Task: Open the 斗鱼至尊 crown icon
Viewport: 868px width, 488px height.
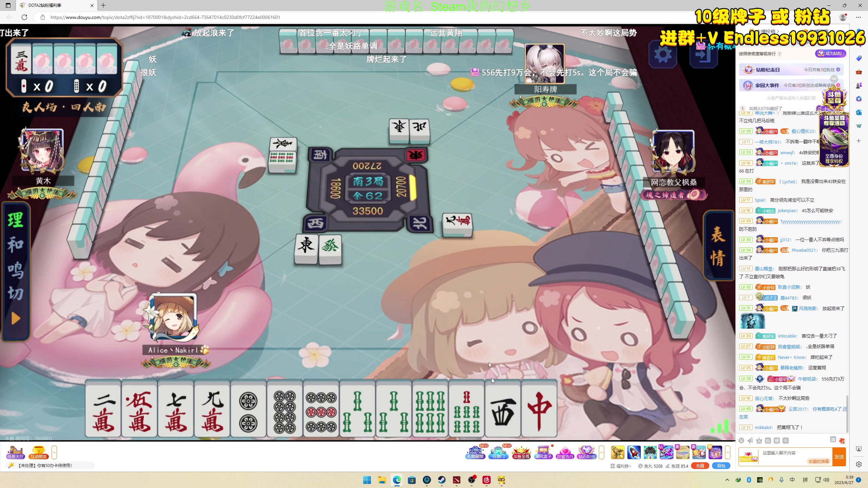Action: tap(521, 452)
